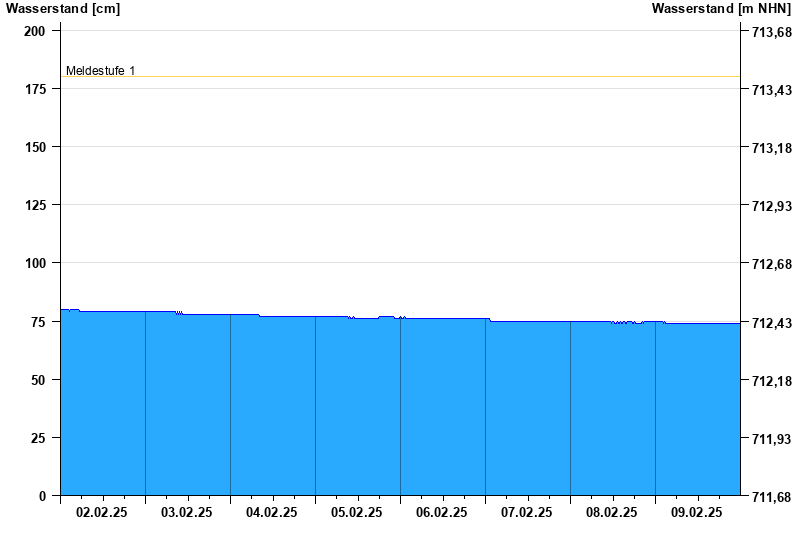Select the 03.02.25 date on the x-axis
Viewport: 800px width, 550px height.
point(187,512)
